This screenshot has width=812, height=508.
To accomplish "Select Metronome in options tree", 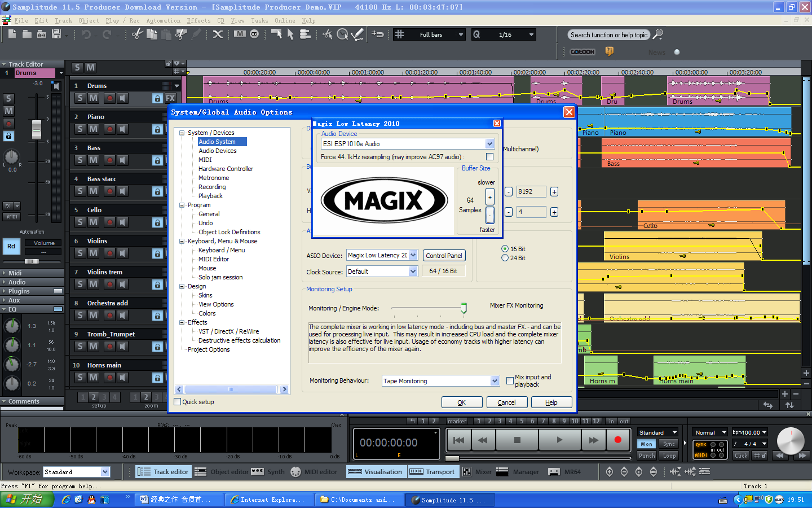I will 213,178.
